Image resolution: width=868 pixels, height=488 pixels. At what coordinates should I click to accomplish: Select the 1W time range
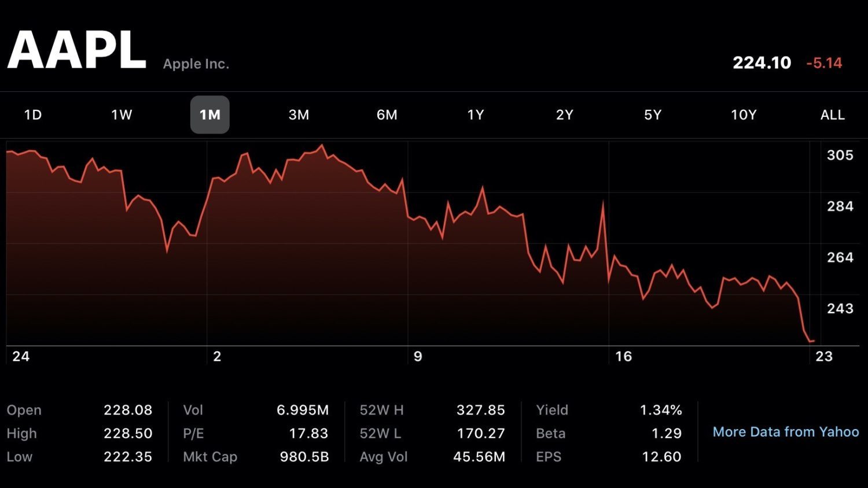tap(121, 114)
